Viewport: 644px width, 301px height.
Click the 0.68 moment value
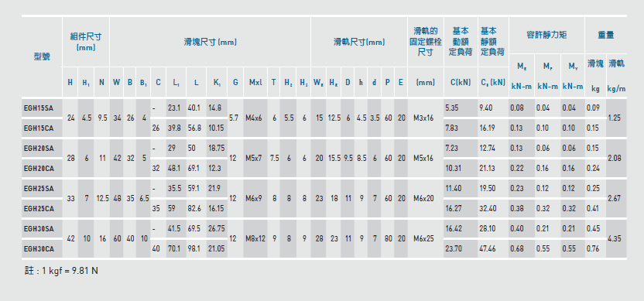(517, 249)
